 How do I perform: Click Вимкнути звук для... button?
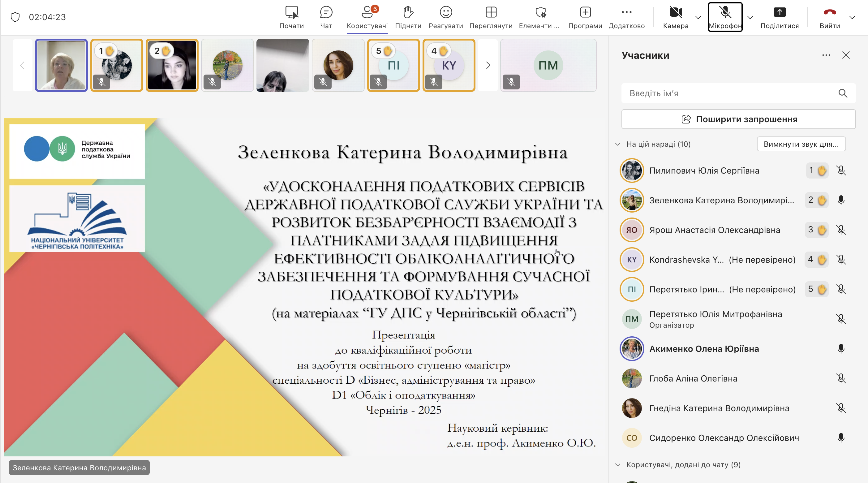coord(801,144)
